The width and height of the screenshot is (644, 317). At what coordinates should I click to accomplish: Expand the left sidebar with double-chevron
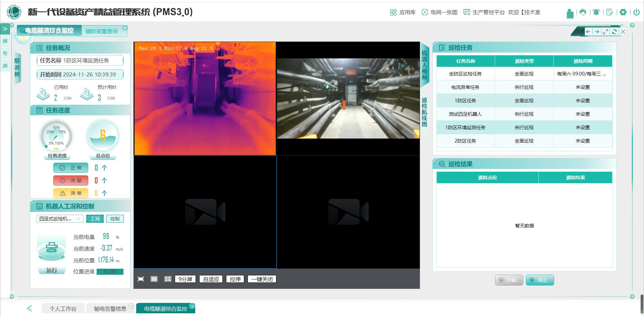[x=5, y=29]
